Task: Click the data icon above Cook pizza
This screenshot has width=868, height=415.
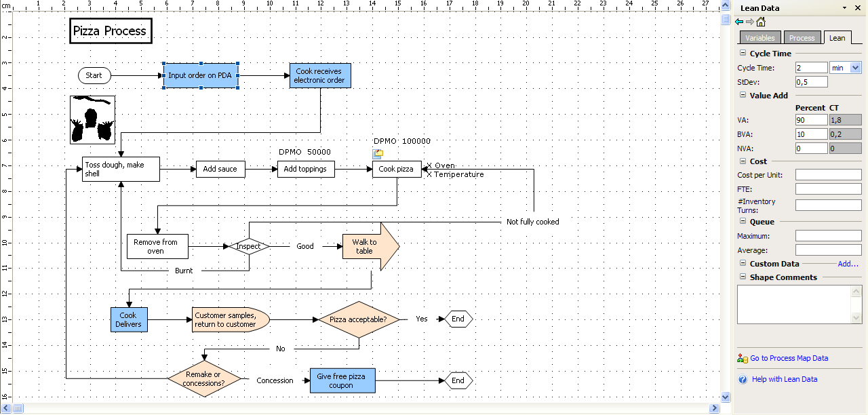Action: 378,154
